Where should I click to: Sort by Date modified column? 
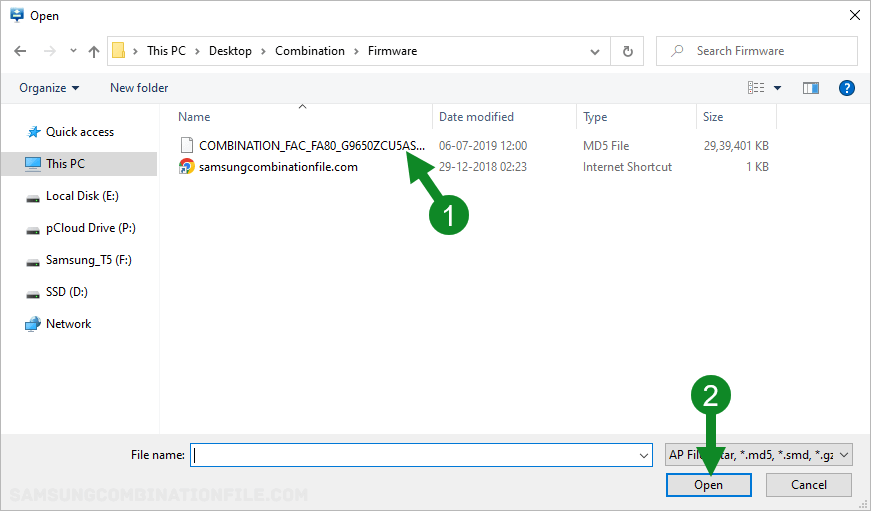[x=476, y=117]
